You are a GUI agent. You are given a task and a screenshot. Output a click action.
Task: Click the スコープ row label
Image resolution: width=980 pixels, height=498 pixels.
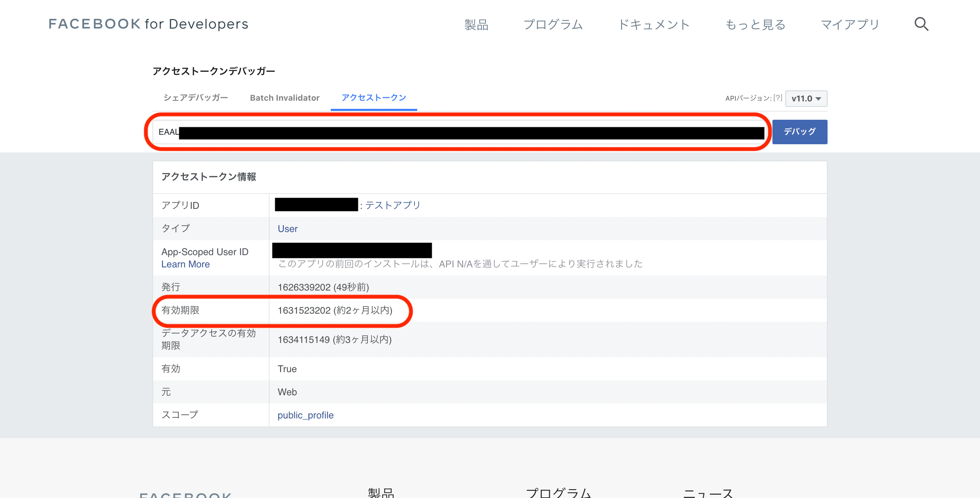180,415
